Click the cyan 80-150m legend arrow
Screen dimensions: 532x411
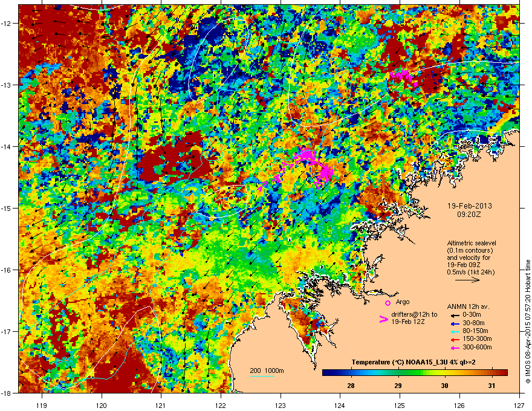point(455,331)
